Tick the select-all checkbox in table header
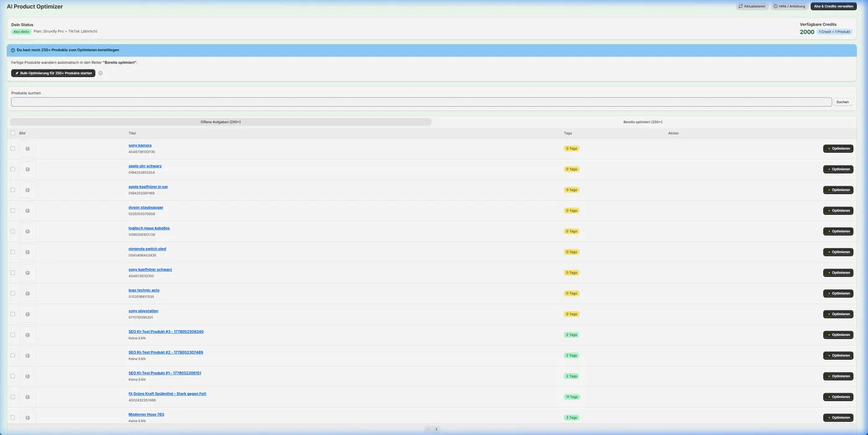The image size is (868, 435). click(12, 133)
